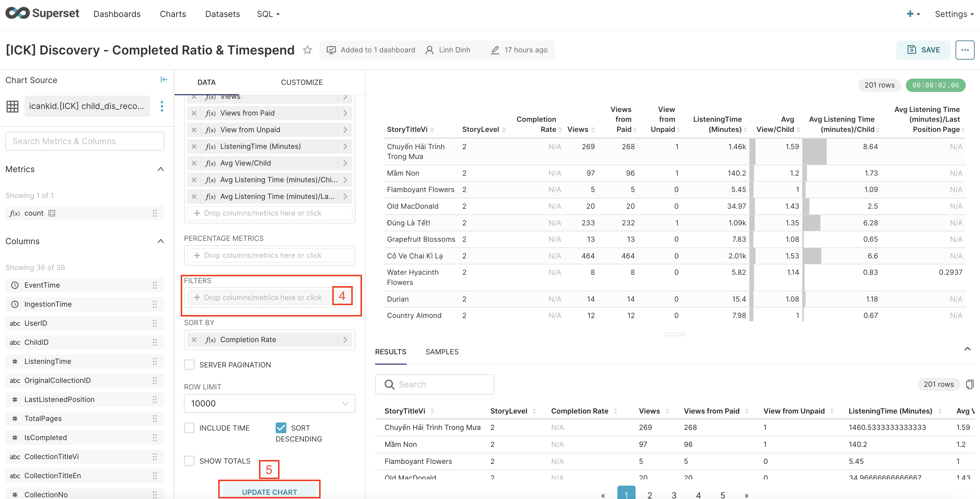Remove the Views from Paid metric
This screenshot has width=980, height=499.
click(194, 113)
